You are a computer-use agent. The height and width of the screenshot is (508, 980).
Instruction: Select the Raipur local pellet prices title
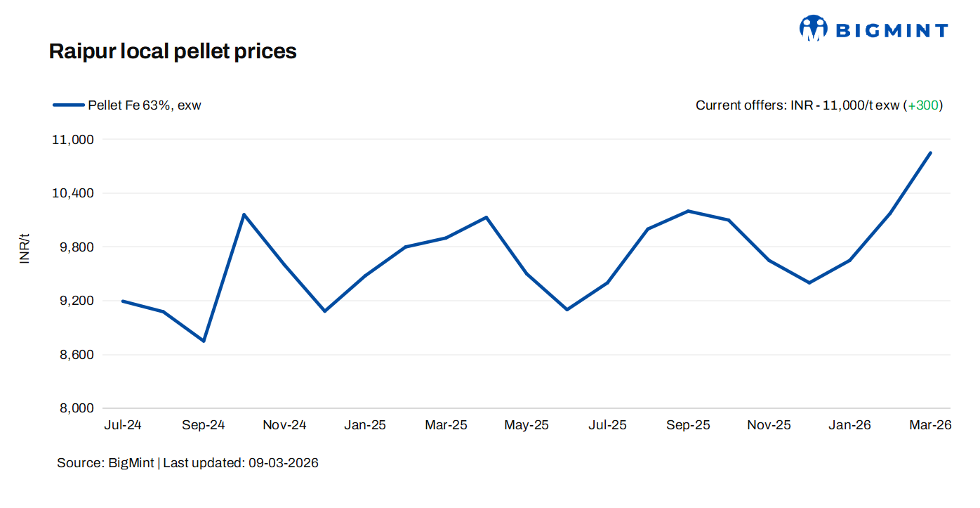pyautogui.click(x=173, y=51)
